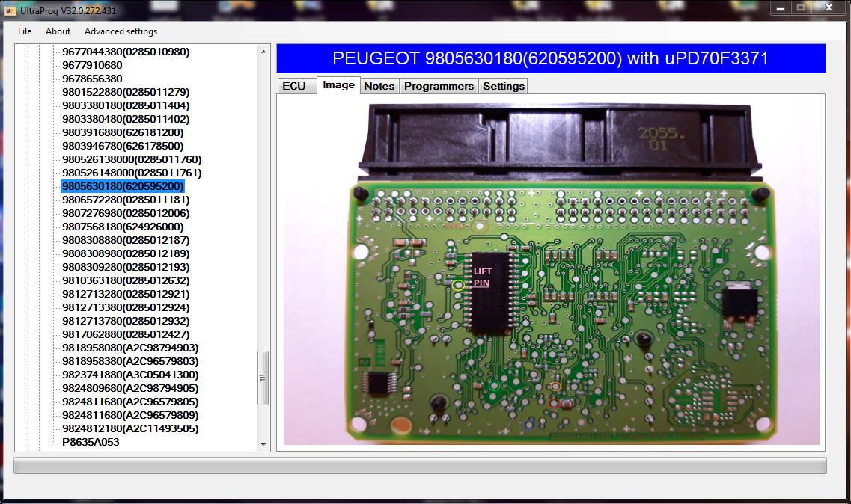Select highlighted item 9805630180(620595200)
This screenshot has width=851, height=504.
(123, 186)
